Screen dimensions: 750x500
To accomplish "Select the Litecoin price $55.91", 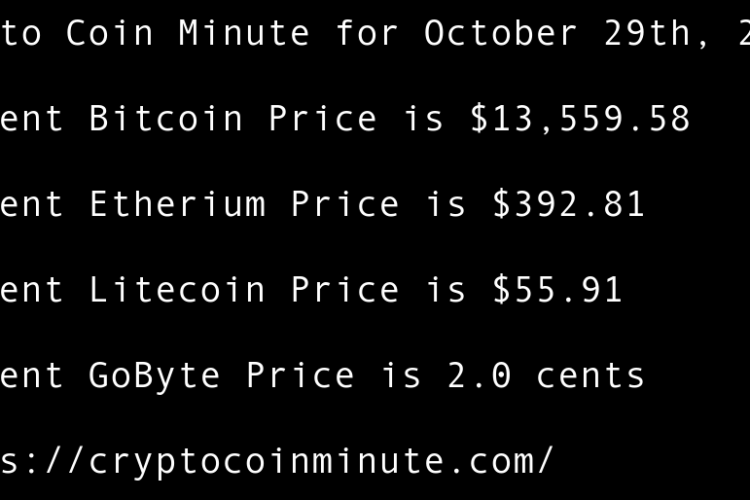I will (557, 291).
